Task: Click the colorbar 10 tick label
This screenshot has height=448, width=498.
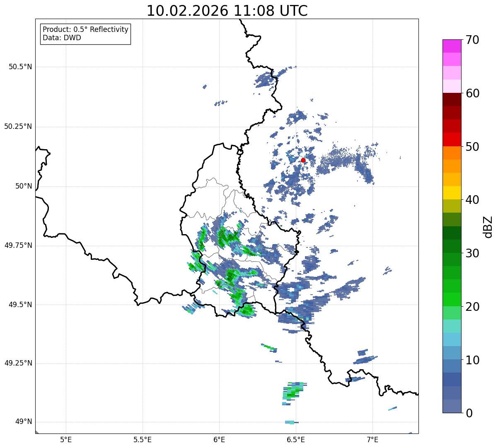Action: click(472, 360)
